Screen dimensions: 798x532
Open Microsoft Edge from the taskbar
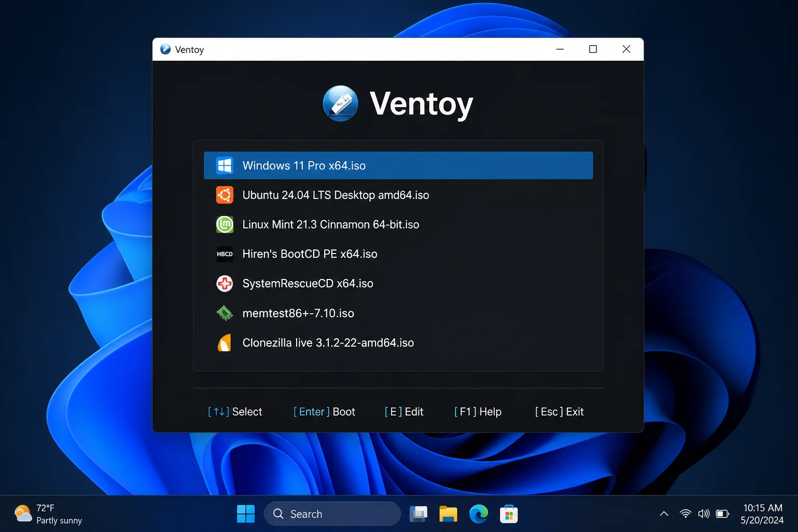(478, 514)
